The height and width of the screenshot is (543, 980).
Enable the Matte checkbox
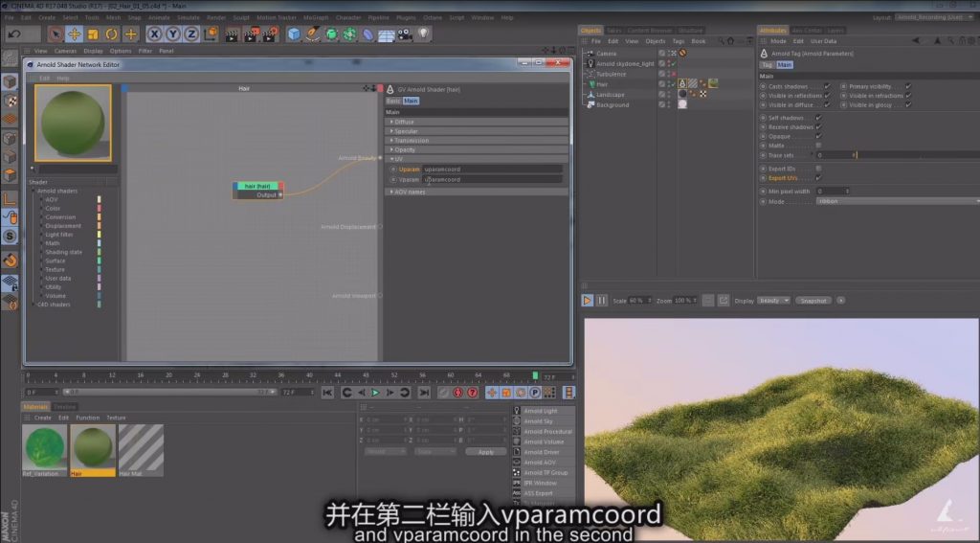coord(819,146)
